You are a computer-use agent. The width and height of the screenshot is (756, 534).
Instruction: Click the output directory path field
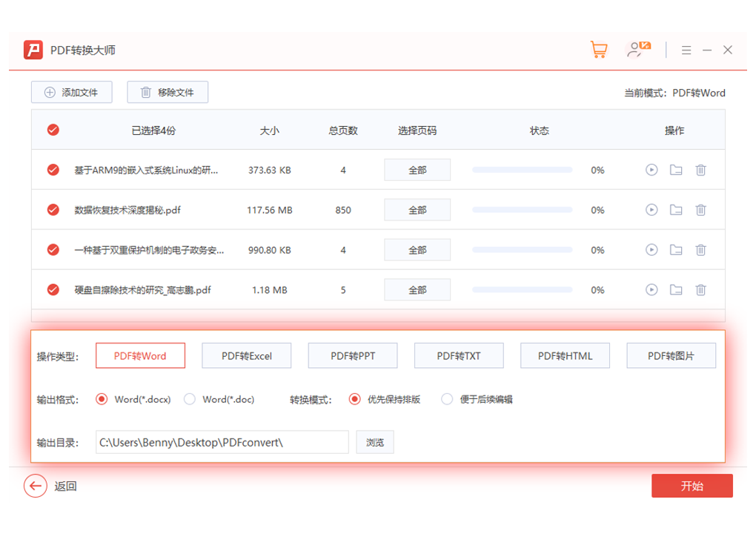[x=222, y=442]
